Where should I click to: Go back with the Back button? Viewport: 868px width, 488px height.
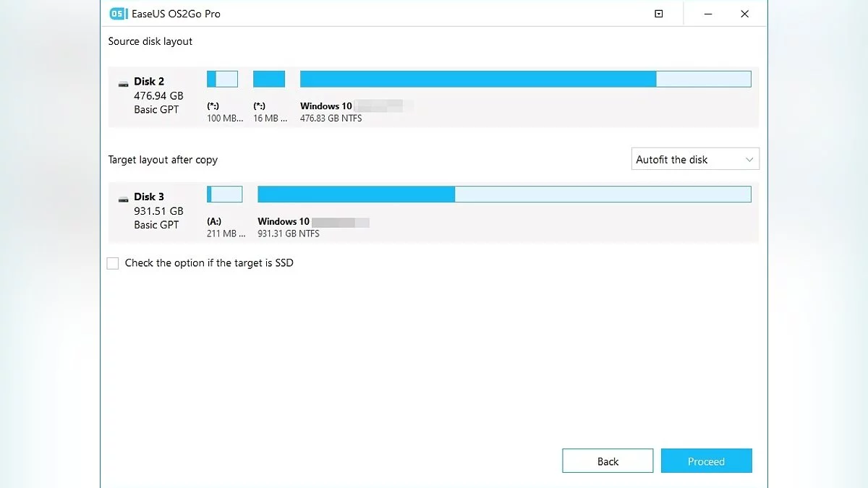608,461
